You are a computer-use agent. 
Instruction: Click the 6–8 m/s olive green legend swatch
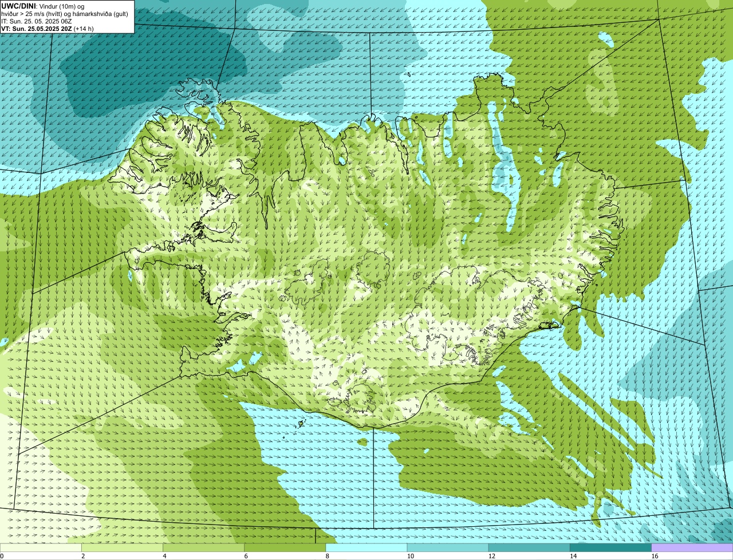[285, 547]
